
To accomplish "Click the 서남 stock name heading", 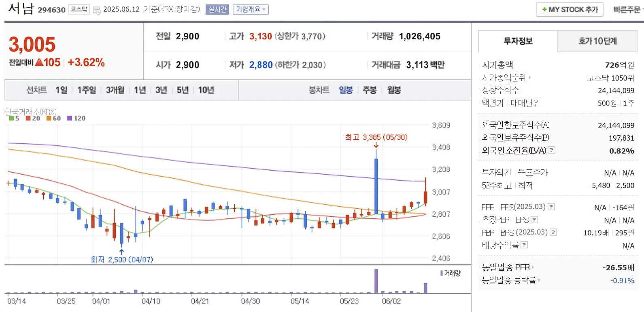I will [x=21, y=8].
